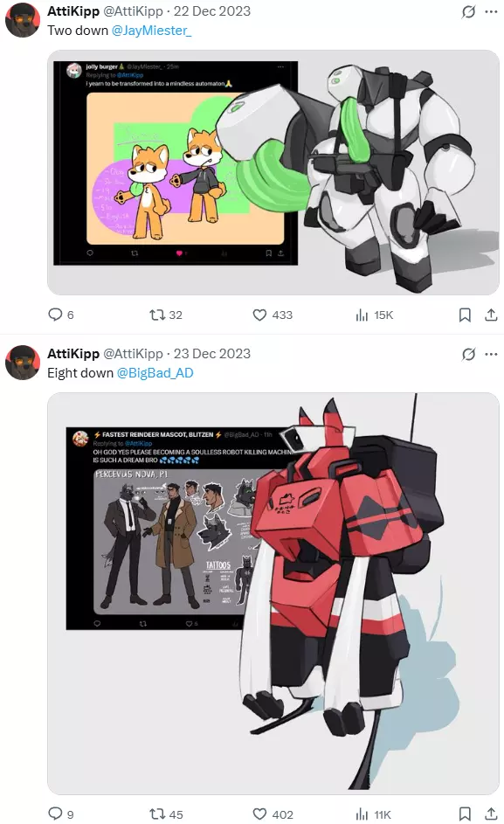Bookmark the 'Eight down' tweet
The height and width of the screenshot is (824, 504).
click(x=465, y=814)
